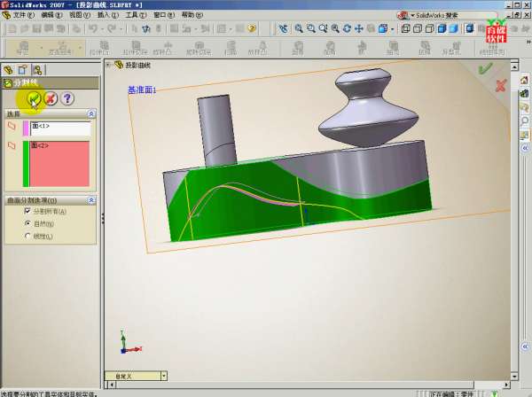
Task: Select the 线性 radio option
Action: [x=27, y=237]
